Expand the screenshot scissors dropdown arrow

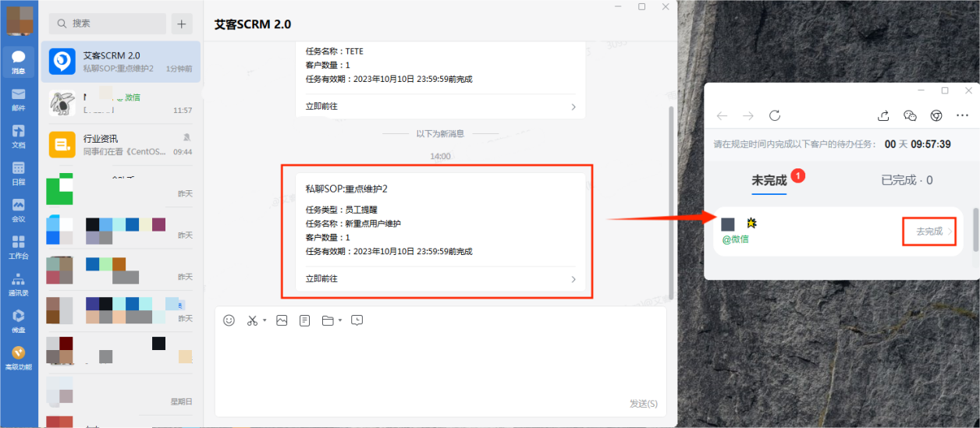click(265, 320)
